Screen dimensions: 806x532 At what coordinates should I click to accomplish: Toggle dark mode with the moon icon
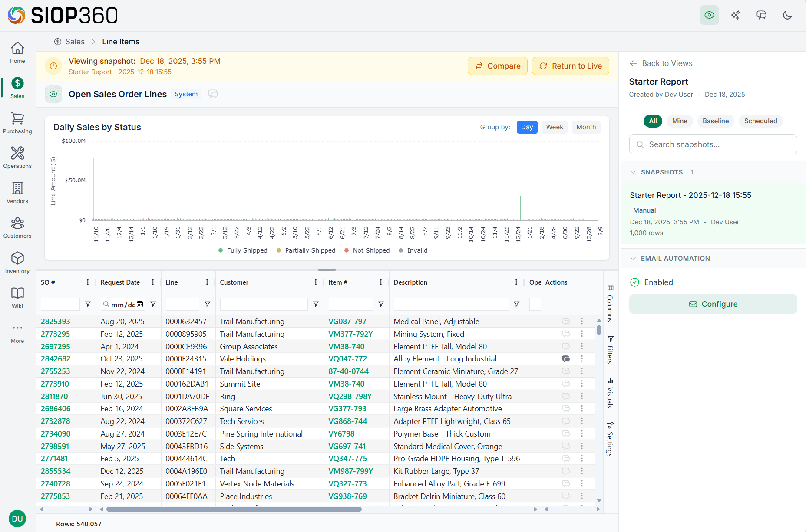(x=787, y=15)
